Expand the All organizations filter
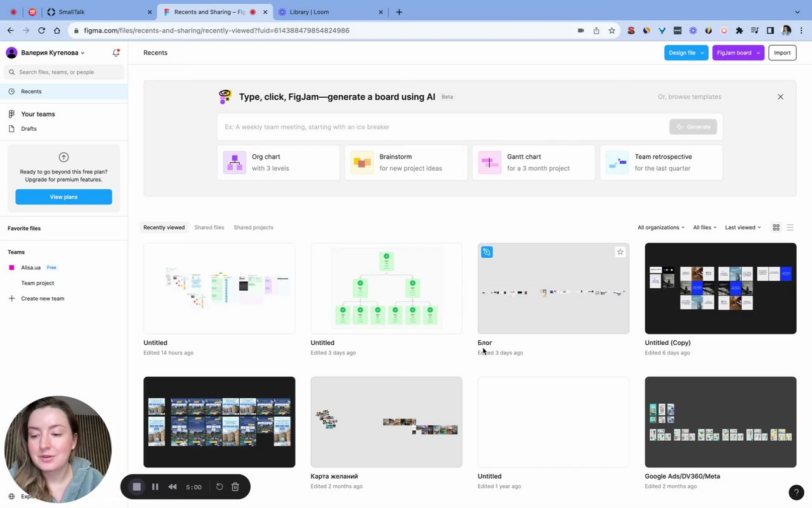This screenshot has height=508, width=812. 661,227
